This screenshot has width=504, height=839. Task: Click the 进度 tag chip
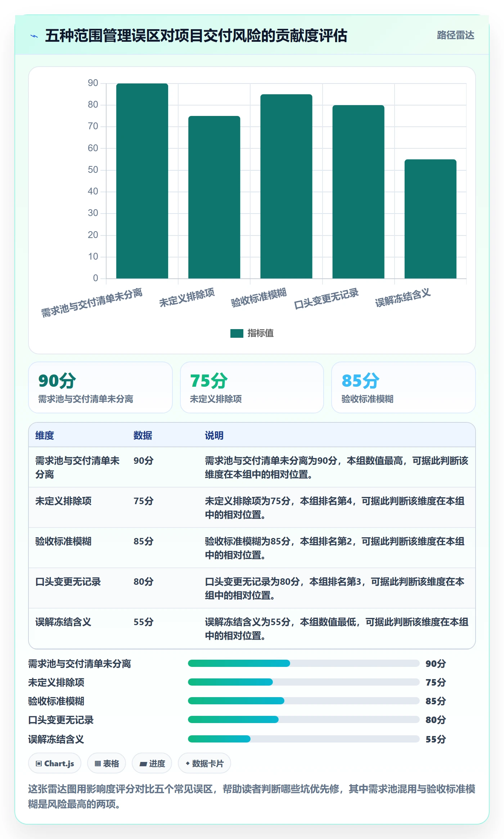click(152, 763)
